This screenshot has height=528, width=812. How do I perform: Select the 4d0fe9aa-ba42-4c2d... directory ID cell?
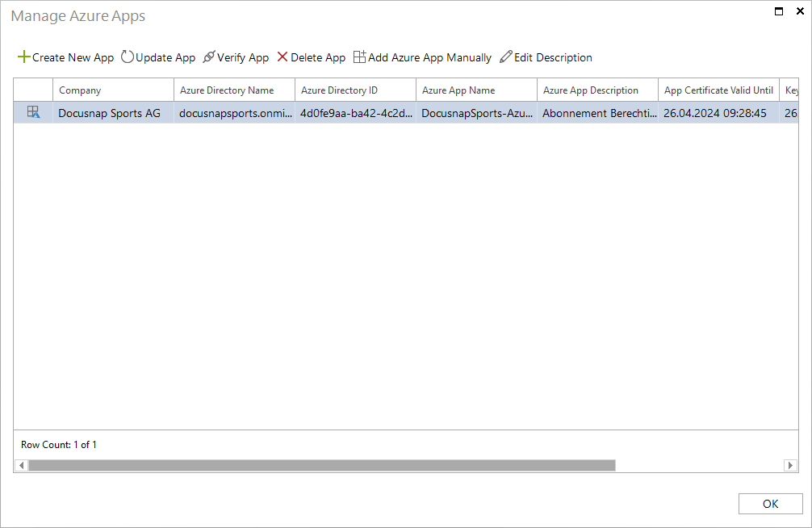[x=356, y=113]
